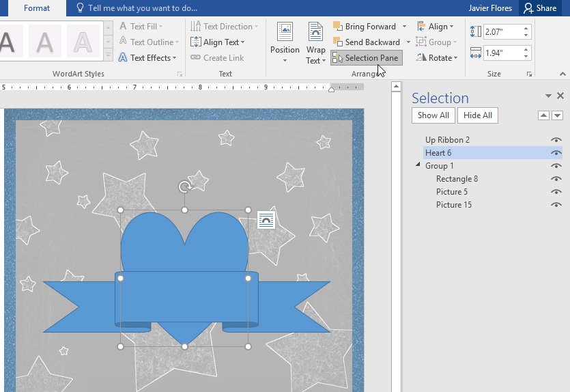Viewport: 570px width, 392px height.
Task: Open the Wrap Text menu
Action: click(x=315, y=42)
